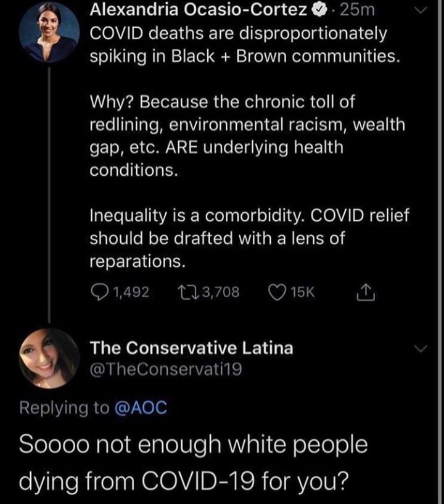Screen dimensions: 444x504
Task: Expand the options chevron on AOC's tweet
Action: 422,12
